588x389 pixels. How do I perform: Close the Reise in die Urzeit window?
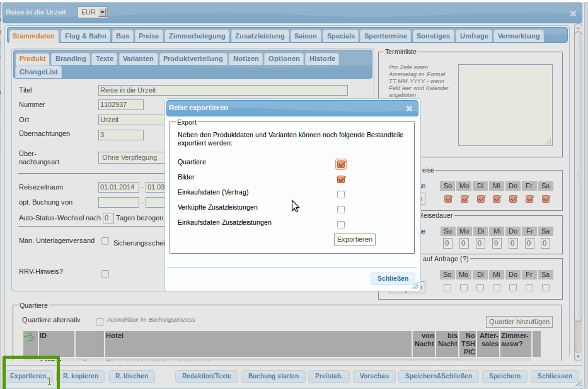(573, 13)
